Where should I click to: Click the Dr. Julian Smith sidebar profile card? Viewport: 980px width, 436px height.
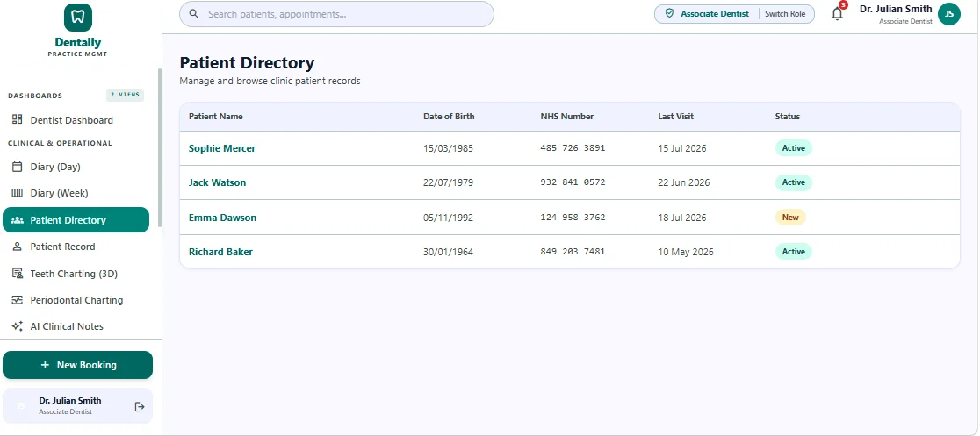[77, 406]
